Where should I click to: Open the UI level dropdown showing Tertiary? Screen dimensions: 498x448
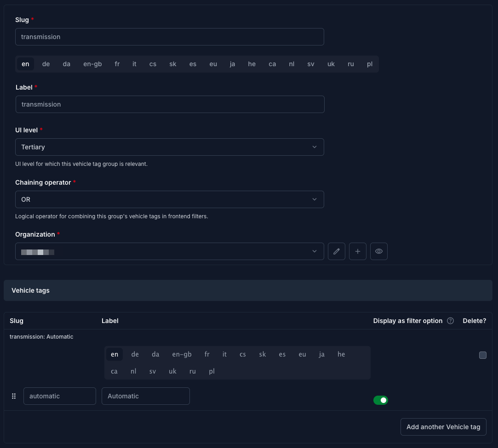pos(170,147)
